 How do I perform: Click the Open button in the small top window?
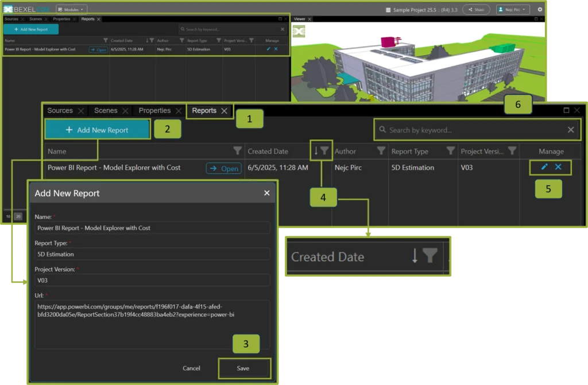pyautogui.click(x=98, y=49)
